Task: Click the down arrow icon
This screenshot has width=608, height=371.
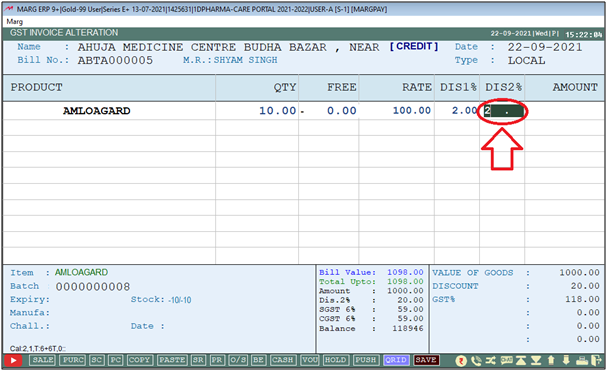Action: [x=566, y=361]
